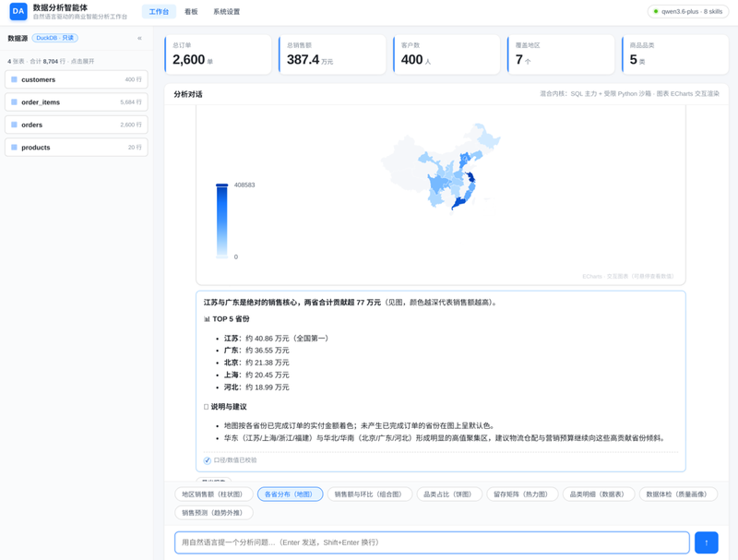Viewport: 738px width, 560px height.
Task: Collapse the data source sidebar with the chevron
Action: (139, 38)
